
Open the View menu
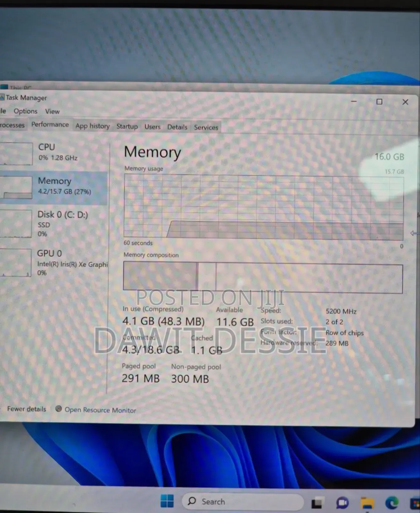[52, 111]
